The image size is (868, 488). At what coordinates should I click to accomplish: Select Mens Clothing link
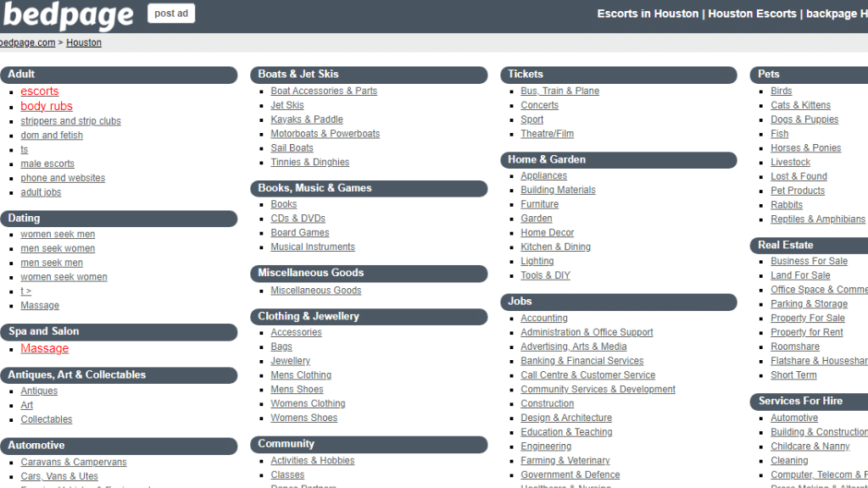(x=301, y=375)
